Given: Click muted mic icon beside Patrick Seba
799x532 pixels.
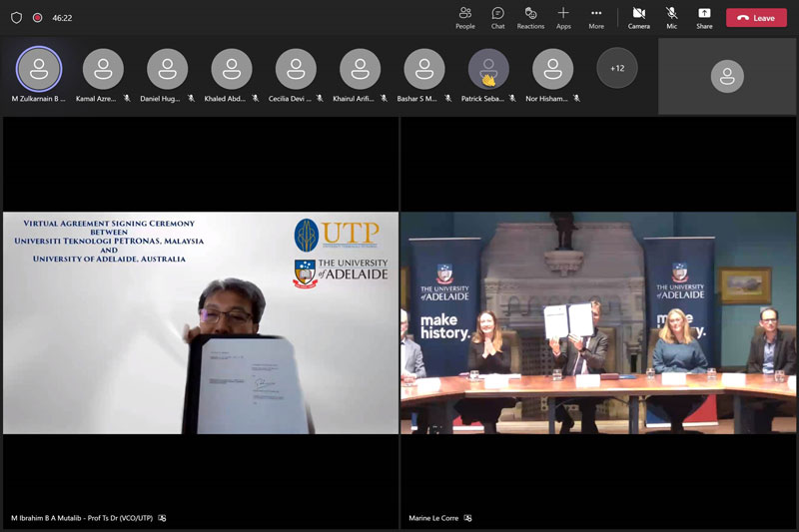Looking at the screenshot, I should pos(512,98).
